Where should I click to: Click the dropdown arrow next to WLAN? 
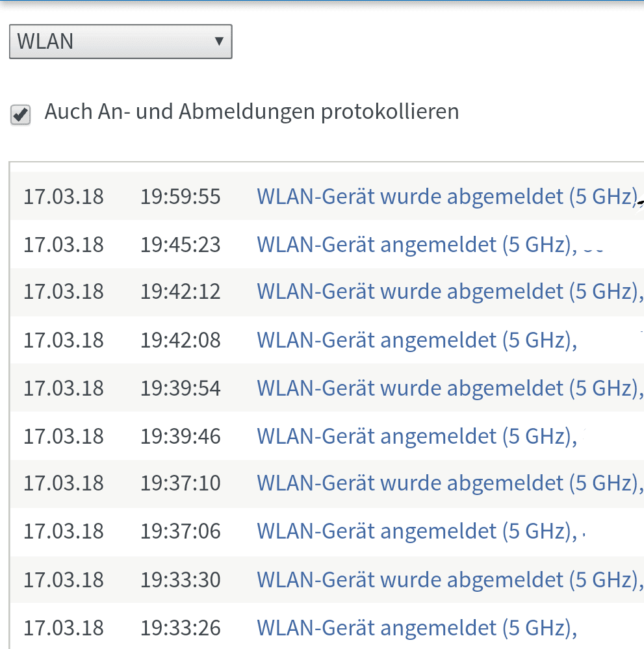[x=219, y=41]
